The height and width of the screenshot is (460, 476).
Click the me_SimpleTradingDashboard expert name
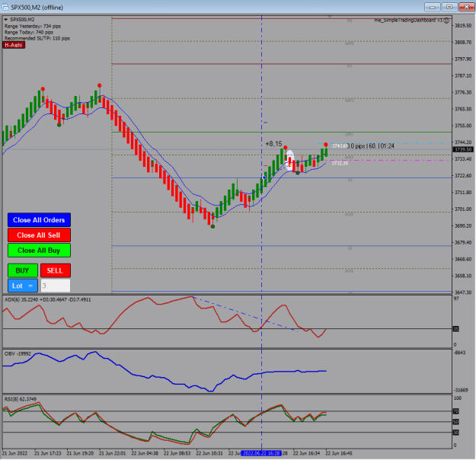408,21
